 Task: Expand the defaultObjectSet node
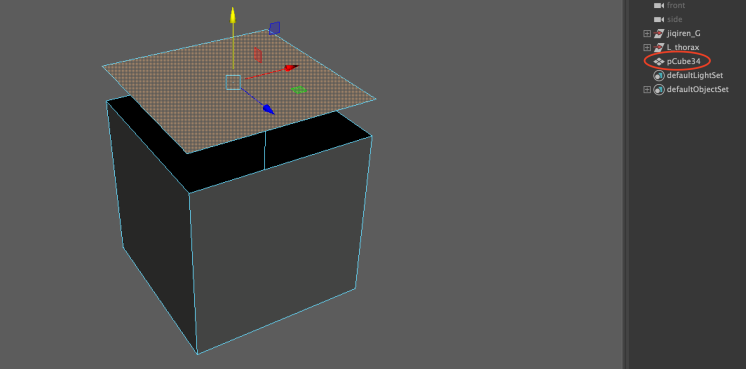(647, 89)
